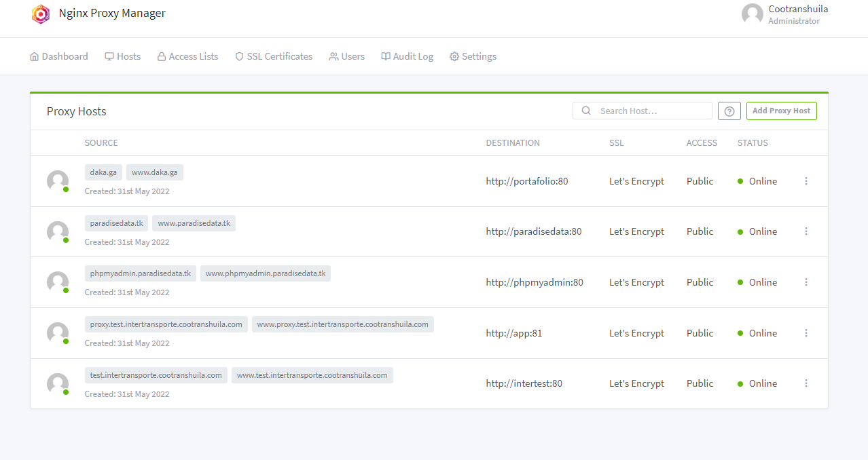The image size is (868, 460).
Task: Click the www.daka.ga domain link
Action: point(155,172)
